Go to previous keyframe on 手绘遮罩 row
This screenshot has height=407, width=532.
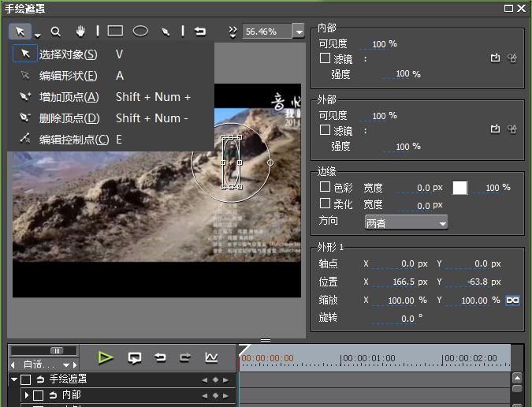point(204,380)
